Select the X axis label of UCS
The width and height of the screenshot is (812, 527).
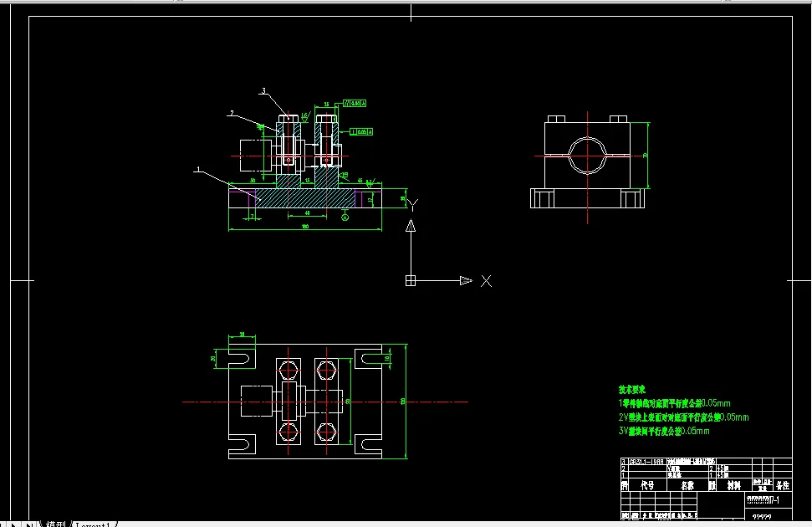(486, 281)
